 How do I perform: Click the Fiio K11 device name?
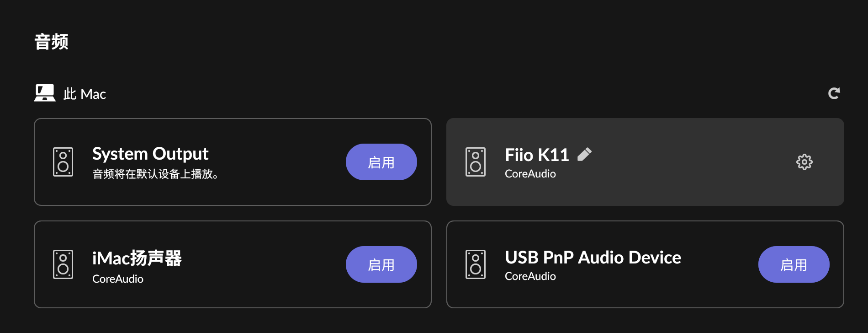click(537, 155)
